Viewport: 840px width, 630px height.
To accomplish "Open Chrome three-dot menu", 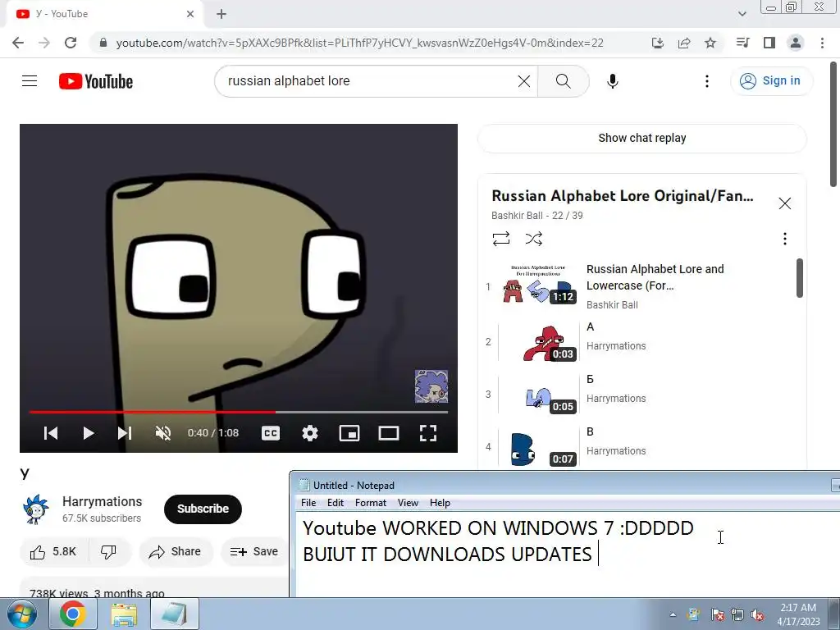I will pos(822,43).
